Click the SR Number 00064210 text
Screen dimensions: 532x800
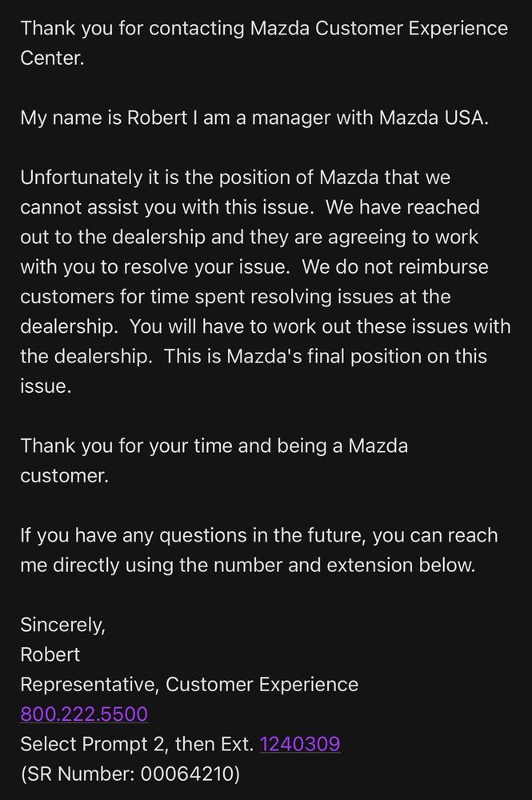(130, 774)
